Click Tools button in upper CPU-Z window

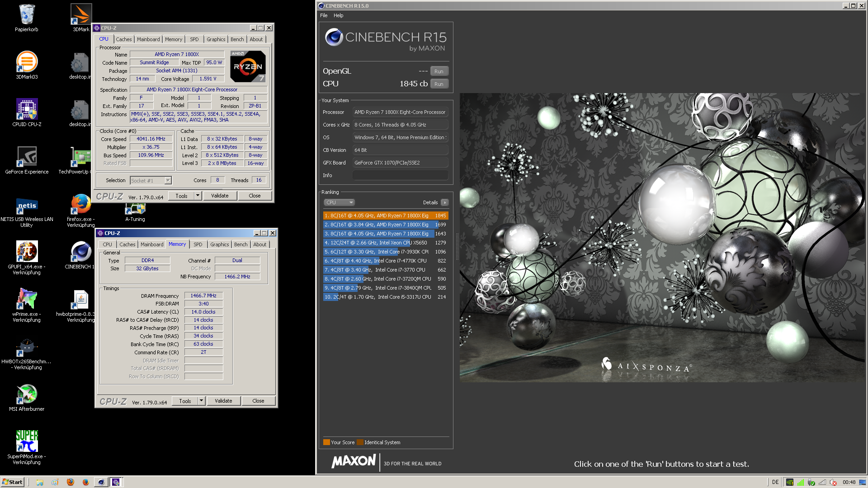pyautogui.click(x=182, y=196)
